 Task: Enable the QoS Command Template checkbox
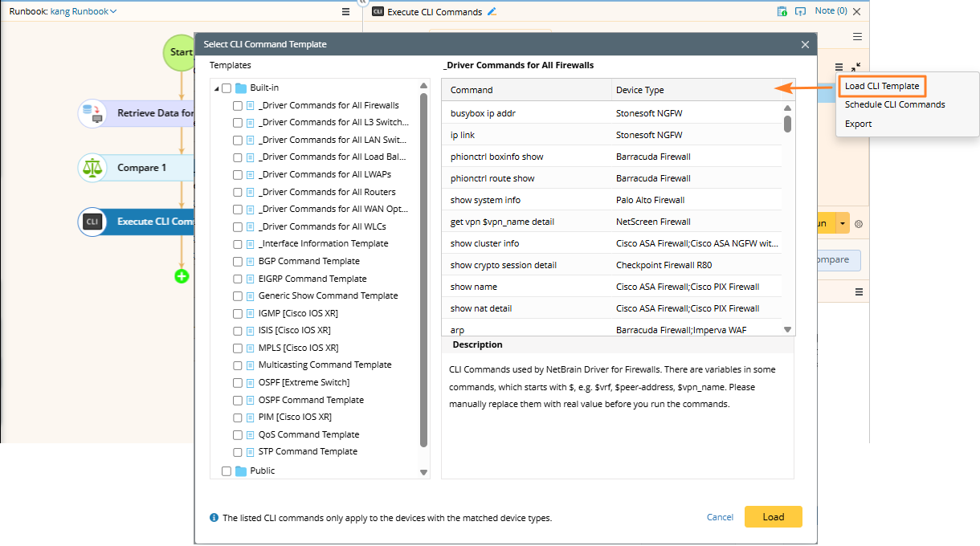238,435
